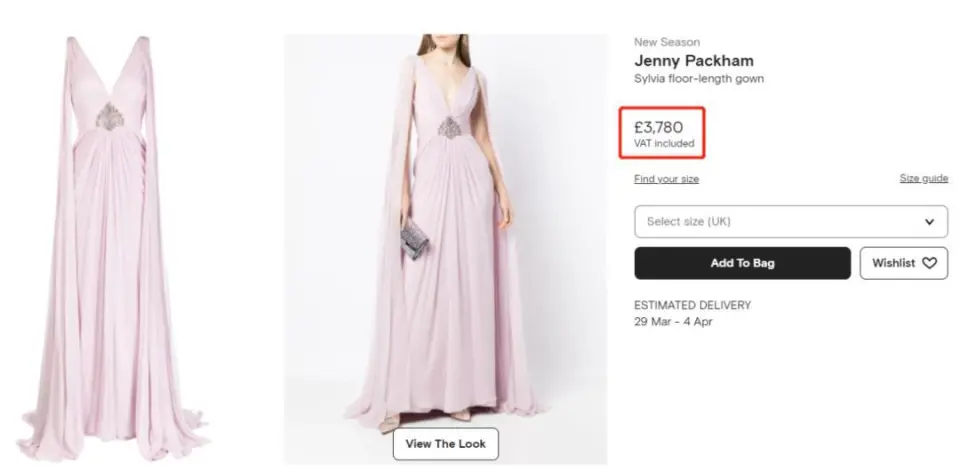Click the Wishlist button label
Image resolution: width=960 pixels, height=471 pixels.
click(x=893, y=263)
